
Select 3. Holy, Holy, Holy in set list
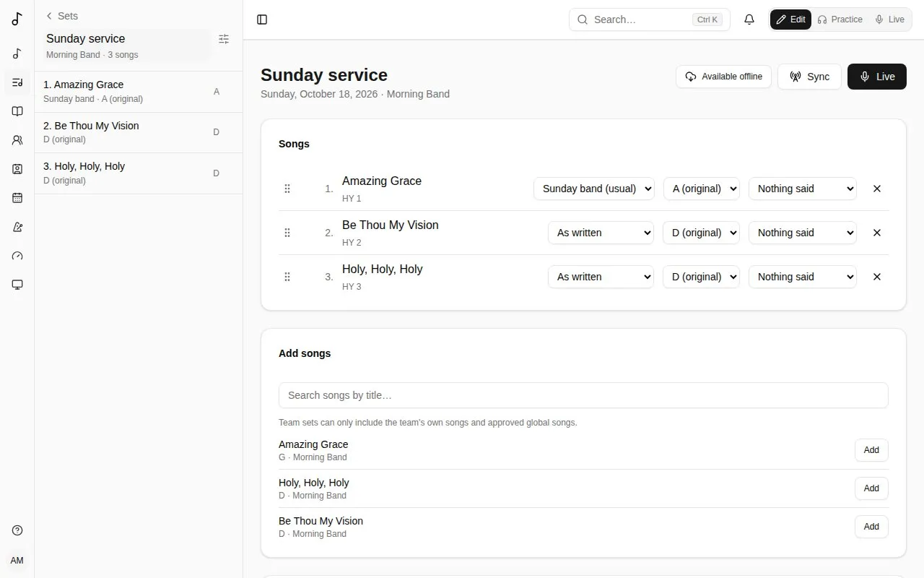pos(139,173)
